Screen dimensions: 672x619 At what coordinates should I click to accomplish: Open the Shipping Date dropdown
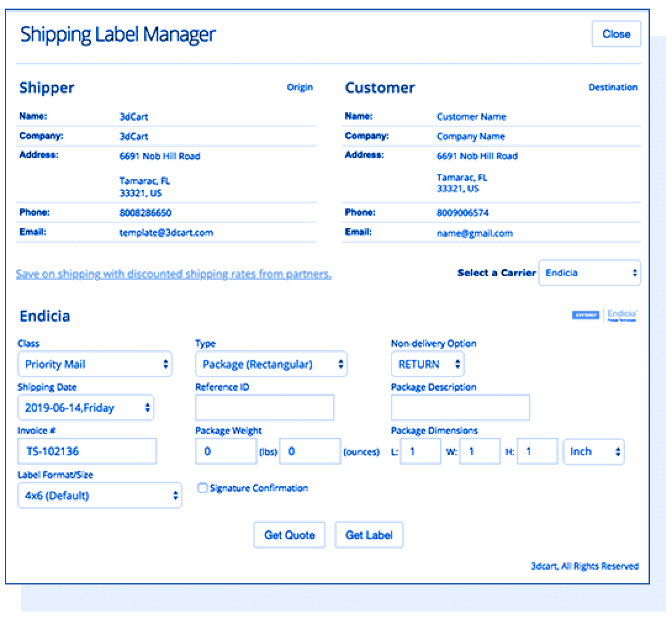click(x=86, y=408)
